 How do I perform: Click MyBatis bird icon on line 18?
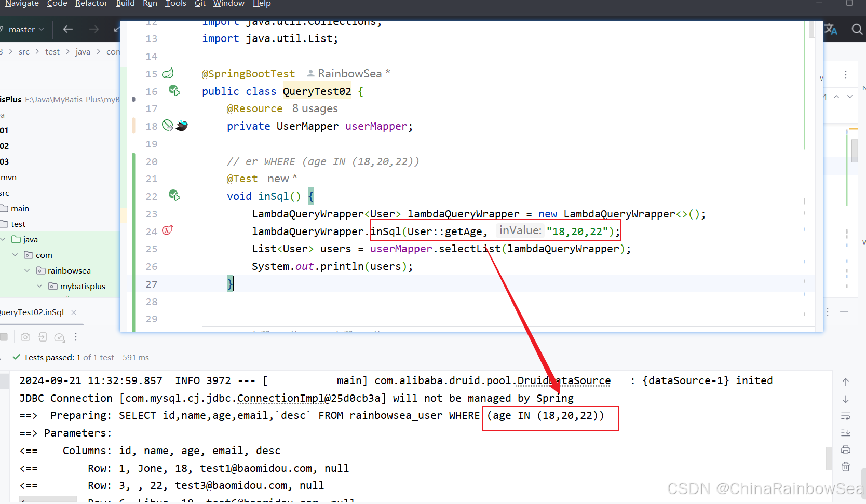click(182, 126)
